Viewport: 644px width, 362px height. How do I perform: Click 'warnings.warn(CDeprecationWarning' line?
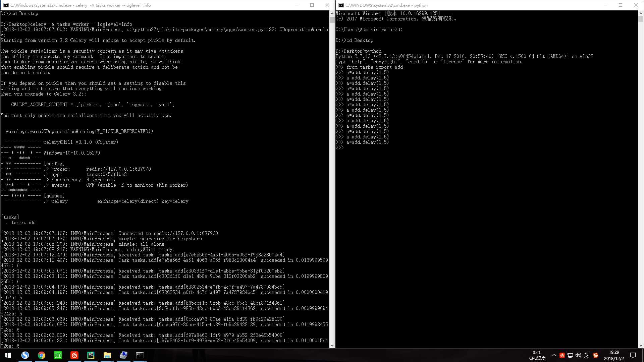tap(79, 131)
